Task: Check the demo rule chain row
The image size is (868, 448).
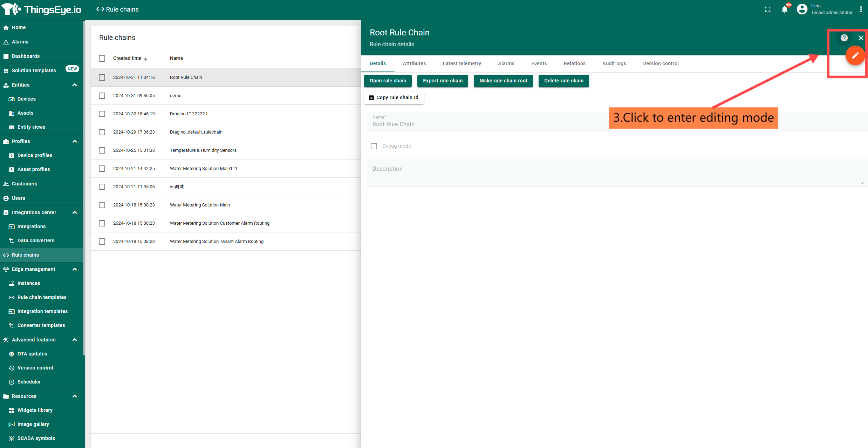Action: tap(102, 96)
